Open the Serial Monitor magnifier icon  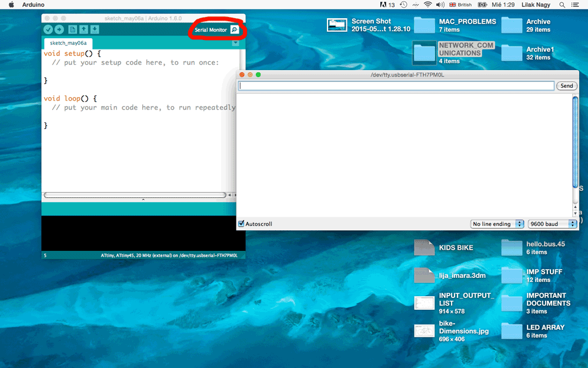coord(235,29)
